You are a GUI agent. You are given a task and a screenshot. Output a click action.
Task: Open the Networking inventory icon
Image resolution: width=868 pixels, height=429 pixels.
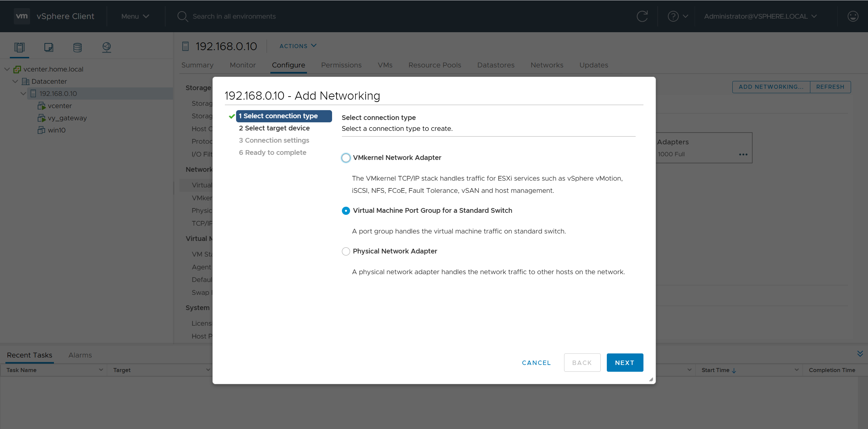click(107, 47)
